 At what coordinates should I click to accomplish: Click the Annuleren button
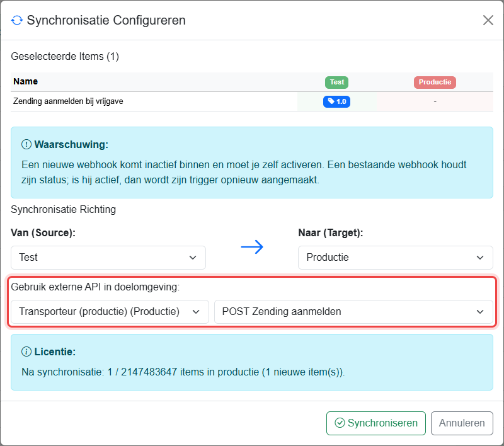tap(462, 423)
